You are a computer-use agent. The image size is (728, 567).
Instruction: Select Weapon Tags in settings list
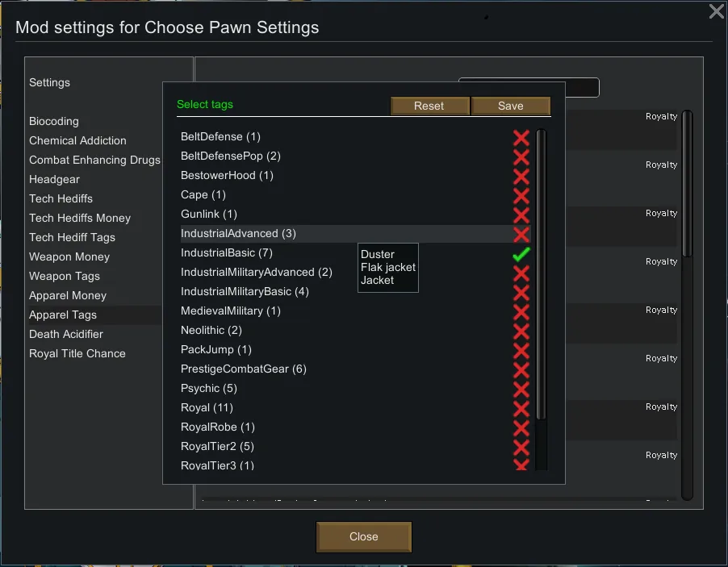pyautogui.click(x=65, y=276)
